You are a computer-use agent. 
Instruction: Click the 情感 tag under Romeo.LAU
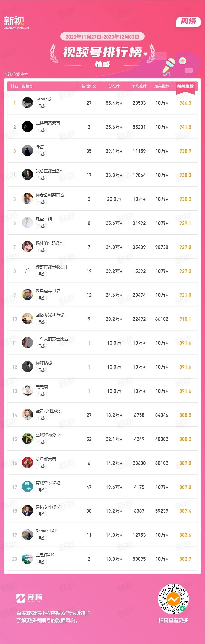(x=41, y=538)
